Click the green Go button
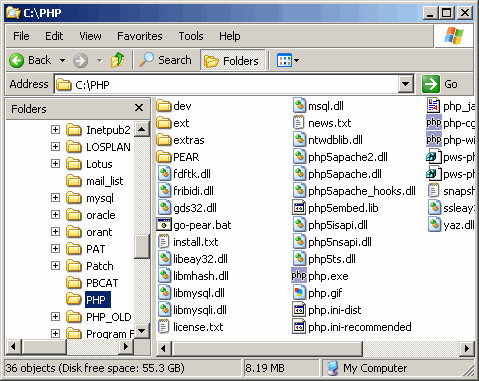 [431, 84]
